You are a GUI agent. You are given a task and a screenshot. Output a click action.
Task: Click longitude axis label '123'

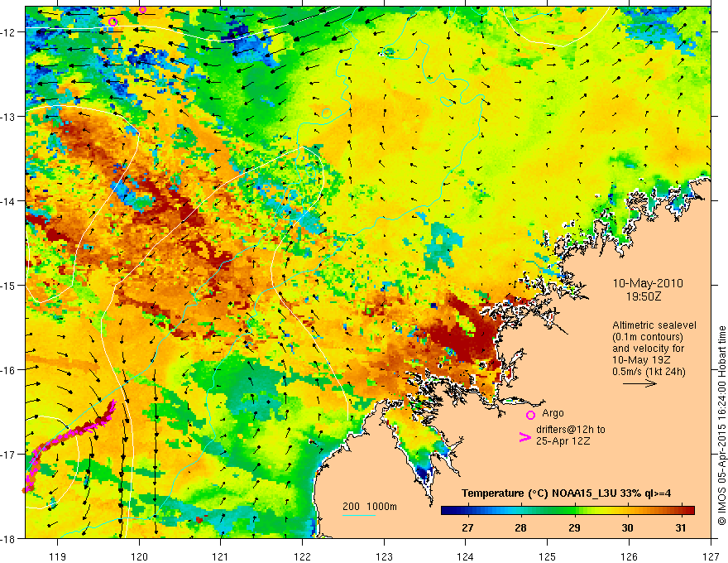[x=384, y=556]
